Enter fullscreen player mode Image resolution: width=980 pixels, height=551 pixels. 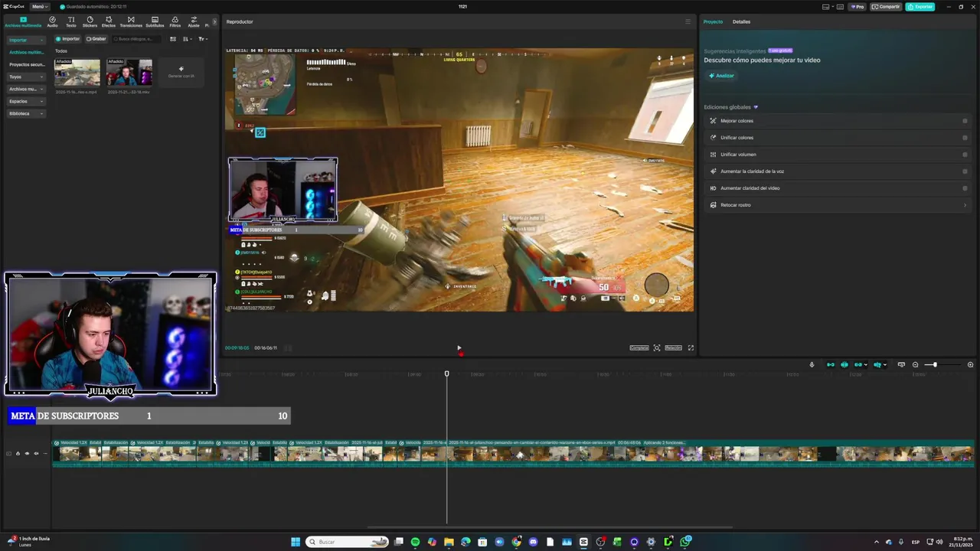(691, 347)
